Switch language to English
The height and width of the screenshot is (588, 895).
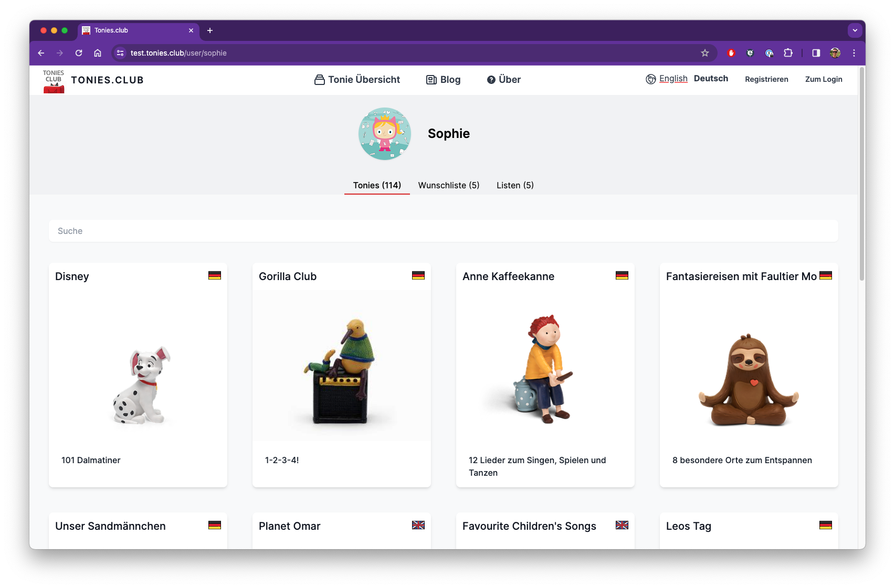point(673,79)
